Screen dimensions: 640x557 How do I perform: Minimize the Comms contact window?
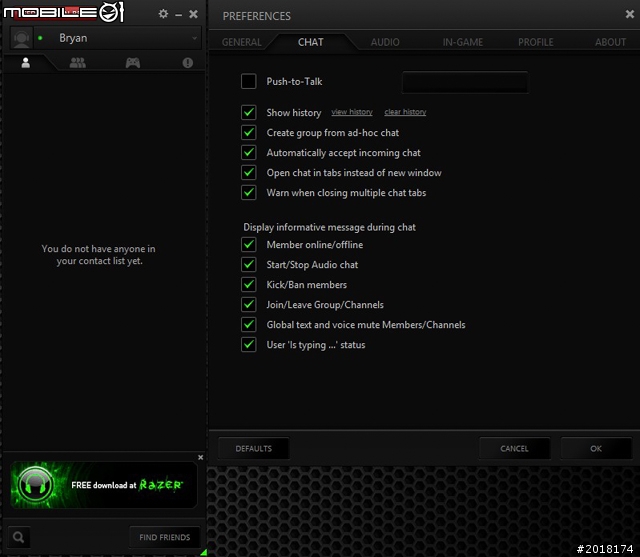[178, 15]
